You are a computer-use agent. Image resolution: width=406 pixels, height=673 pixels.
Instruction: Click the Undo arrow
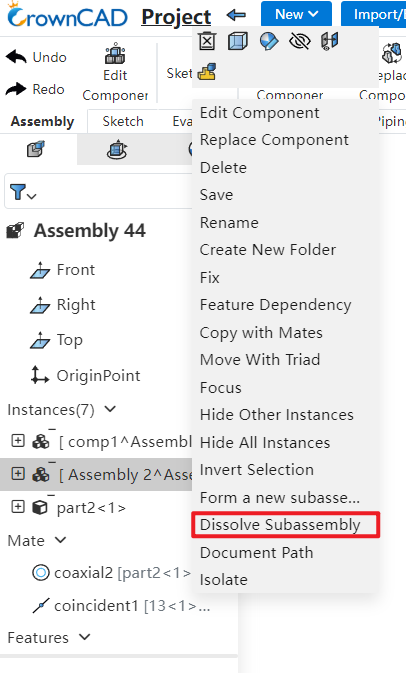pyautogui.click(x=16, y=57)
